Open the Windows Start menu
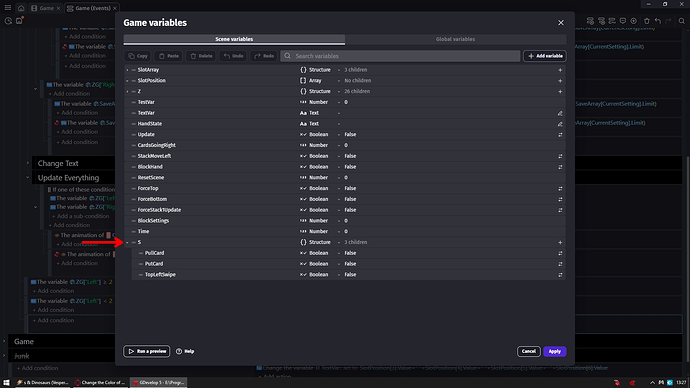This screenshot has height=388, width=690. pyautogui.click(x=6, y=383)
